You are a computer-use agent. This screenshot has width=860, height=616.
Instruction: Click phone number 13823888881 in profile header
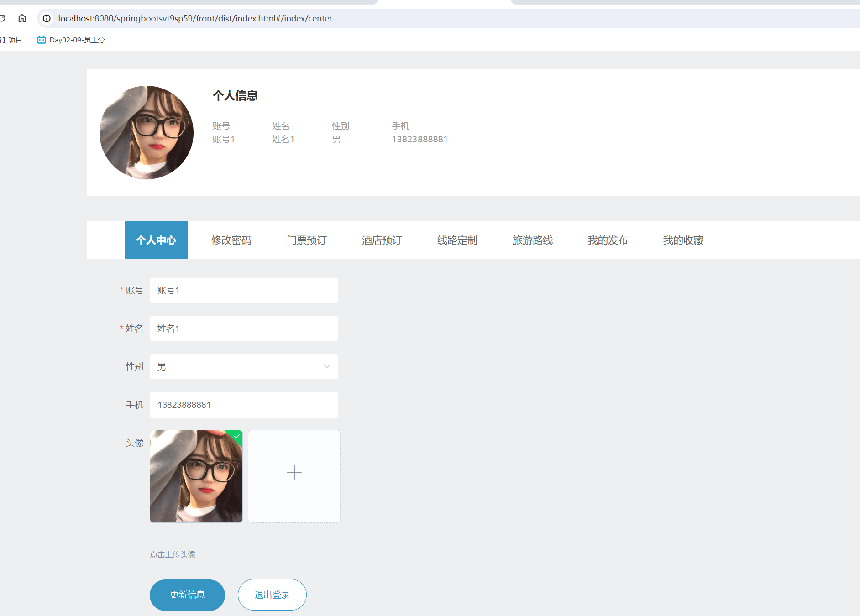(x=420, y=139)
